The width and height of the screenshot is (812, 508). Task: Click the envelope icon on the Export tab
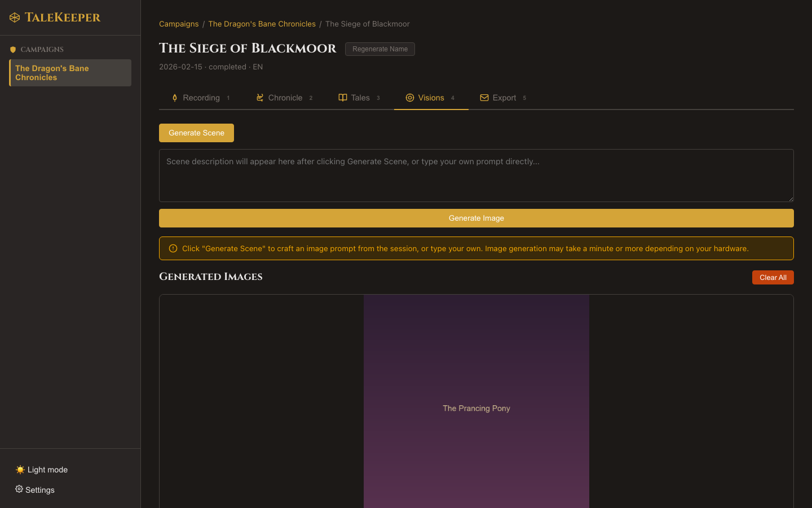point(484,98)
